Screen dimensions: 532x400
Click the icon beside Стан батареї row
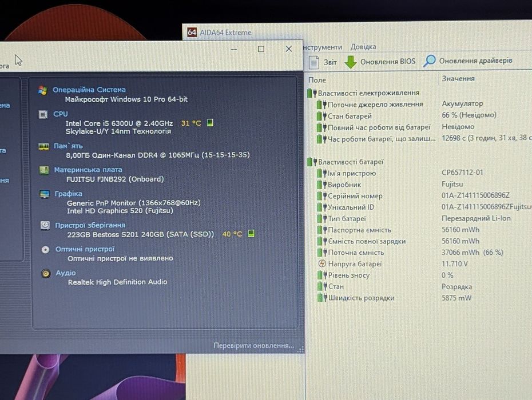tap(321, 116)
